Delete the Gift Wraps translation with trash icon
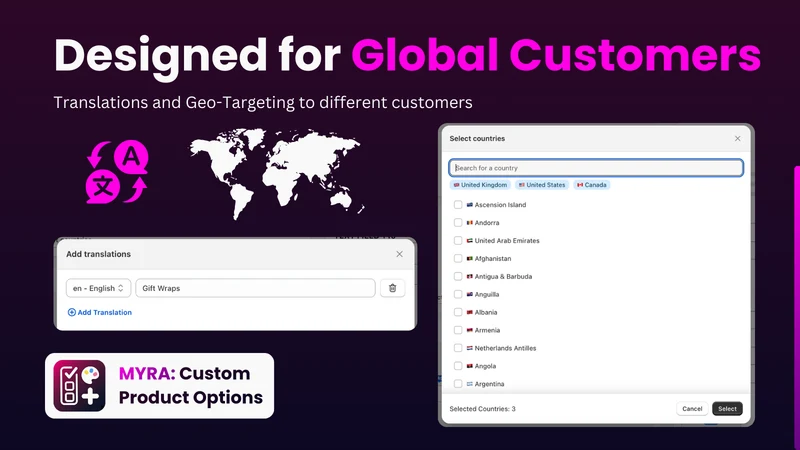Image resolution: width=800 pixels, height=450 pixels. [x=392, y=288]
